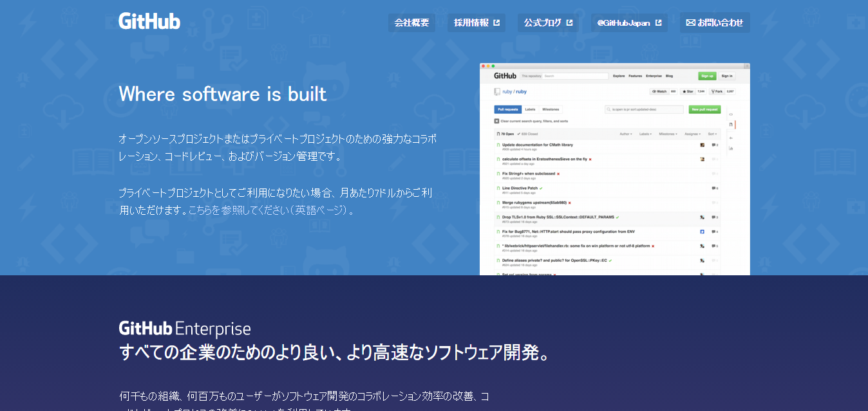The image size is (868, 411).
Task: Open the 公式ブログ navigation item
Action: [542, 23]
